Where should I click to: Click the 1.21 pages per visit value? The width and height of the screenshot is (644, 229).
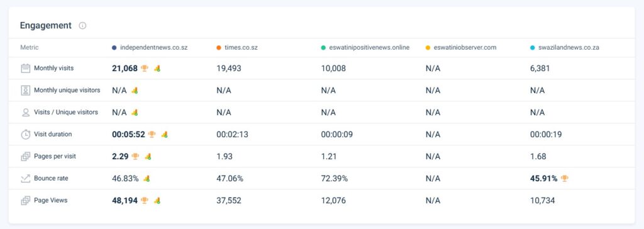click(329, 157)
